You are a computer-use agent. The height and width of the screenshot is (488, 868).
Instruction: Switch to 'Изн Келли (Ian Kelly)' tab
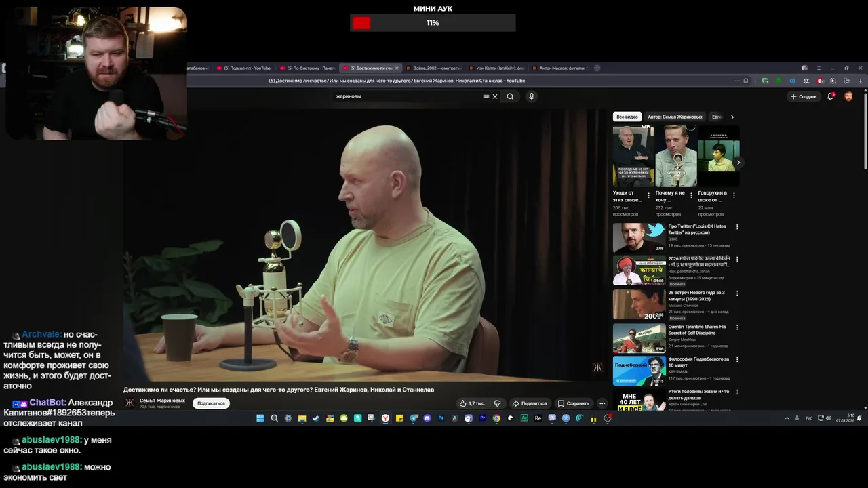(496, 68)
